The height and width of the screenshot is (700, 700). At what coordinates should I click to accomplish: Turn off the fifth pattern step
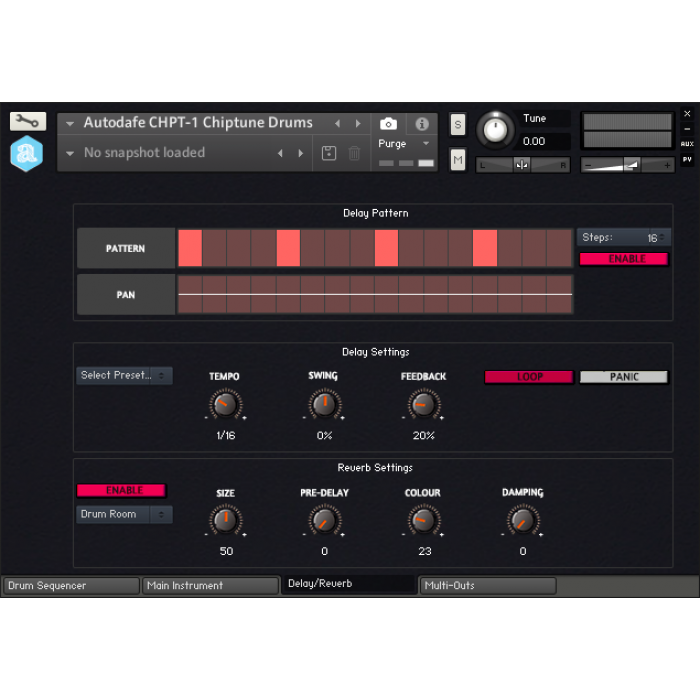point(288,248)
